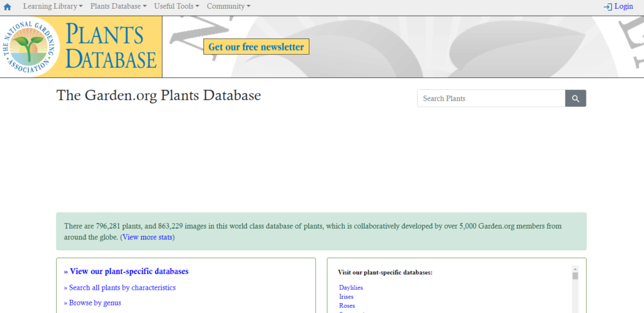
Task: Click Get our free newsletter button
Action: click(257, 47)
